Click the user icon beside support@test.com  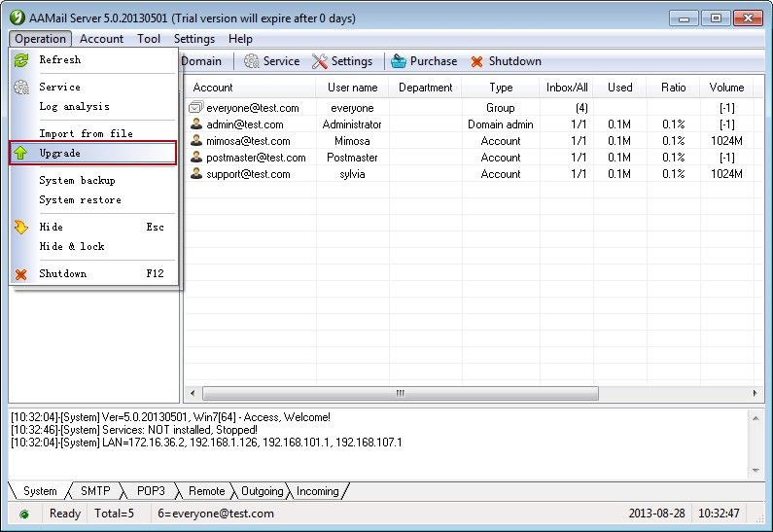pyautogui.click(x=196, y=173)
